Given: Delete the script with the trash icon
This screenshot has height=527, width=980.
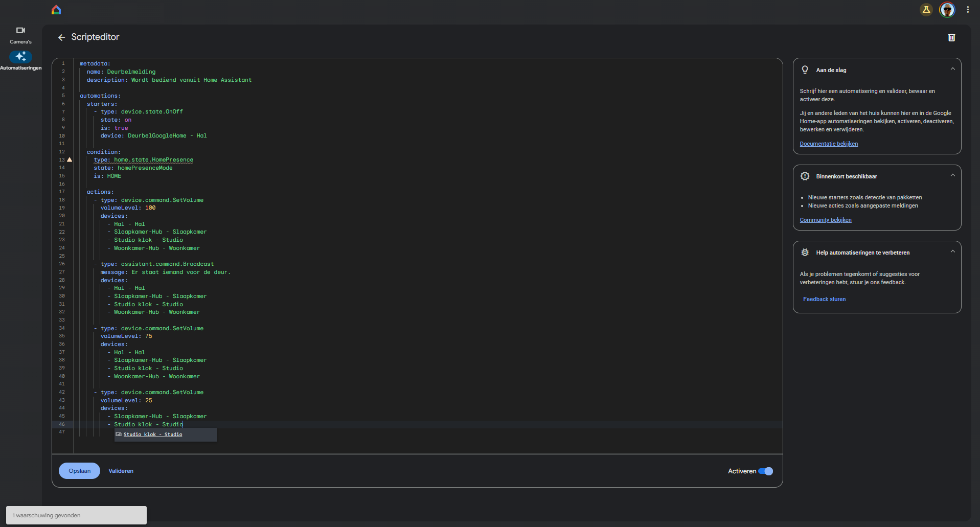Looking at the screenshot, I should click(951, 37).
